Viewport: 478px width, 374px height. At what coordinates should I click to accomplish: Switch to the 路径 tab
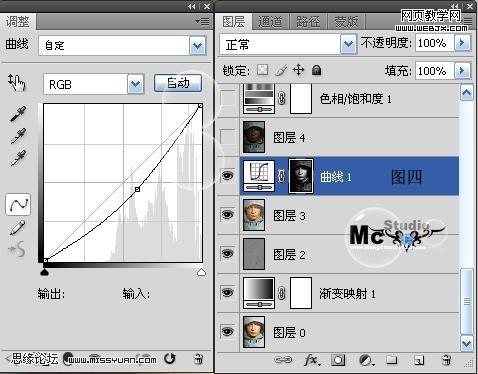[308, 22]
